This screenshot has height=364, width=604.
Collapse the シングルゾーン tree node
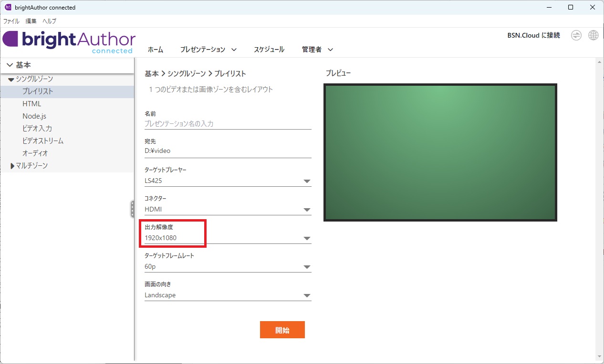[11, 80]
